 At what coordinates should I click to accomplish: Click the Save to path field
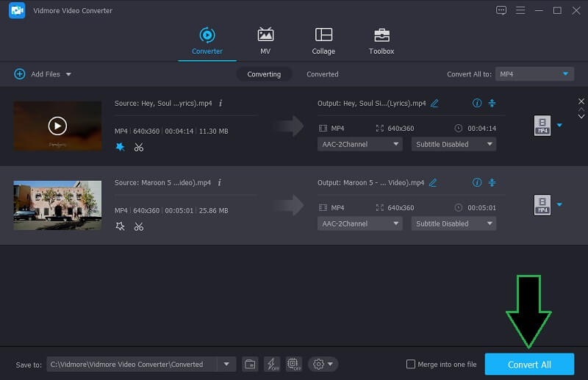tap(132, 365)
